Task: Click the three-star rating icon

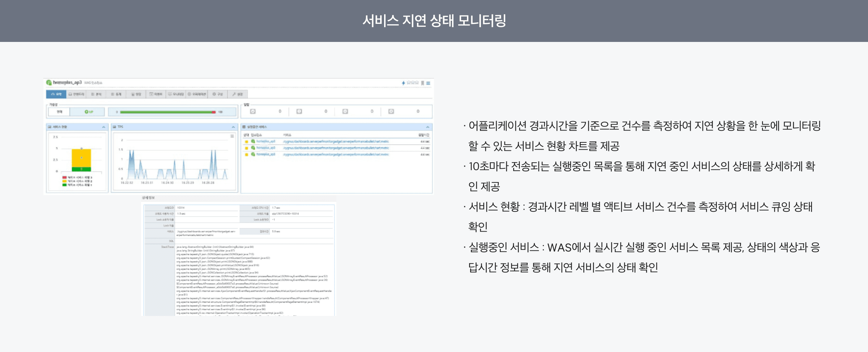Action: [x=413, y=83]
